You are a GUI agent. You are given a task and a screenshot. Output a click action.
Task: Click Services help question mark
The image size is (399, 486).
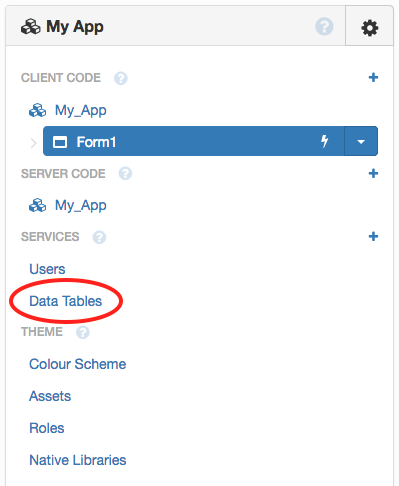pyautogui.click(x=99, y=237)
